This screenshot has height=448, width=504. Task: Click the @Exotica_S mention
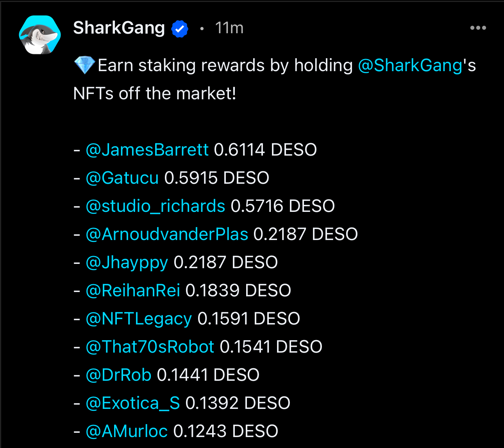(133, 403)
